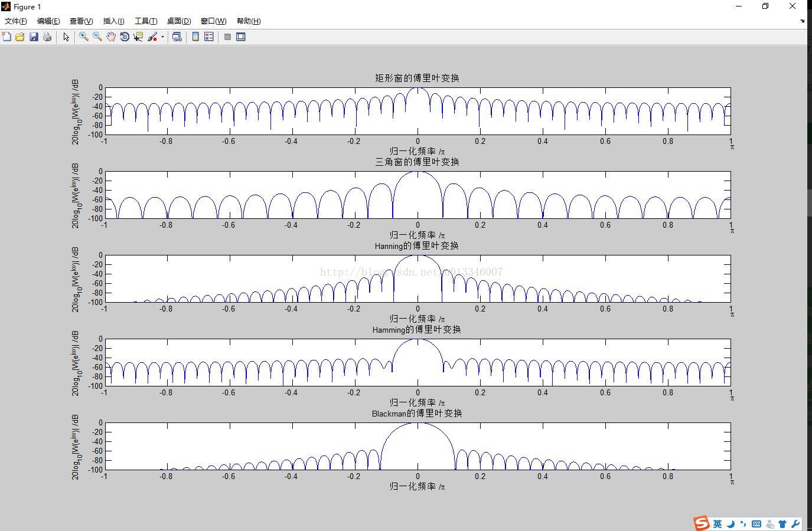Insert a colorbar

pos(195,36)
